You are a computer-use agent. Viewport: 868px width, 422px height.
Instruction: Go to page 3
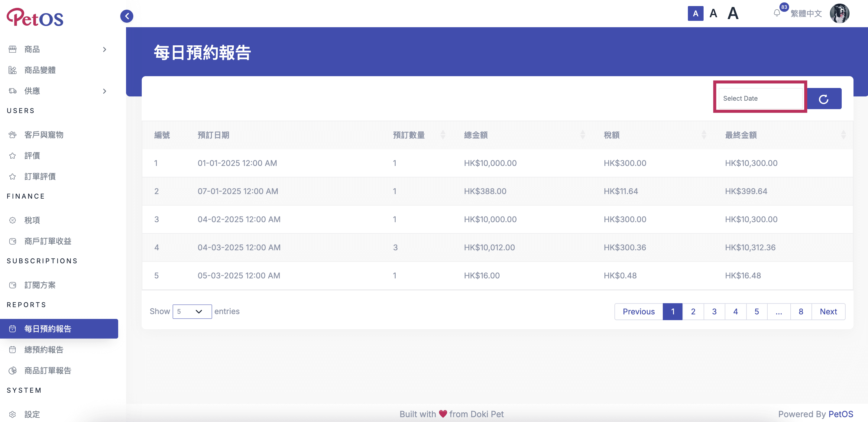(714, 311)
